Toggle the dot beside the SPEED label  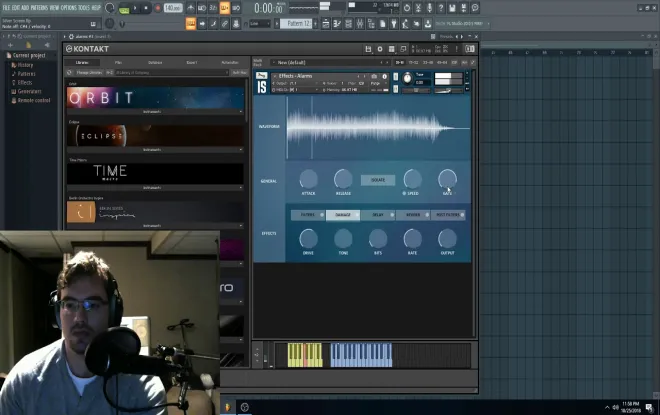[404, 193]
